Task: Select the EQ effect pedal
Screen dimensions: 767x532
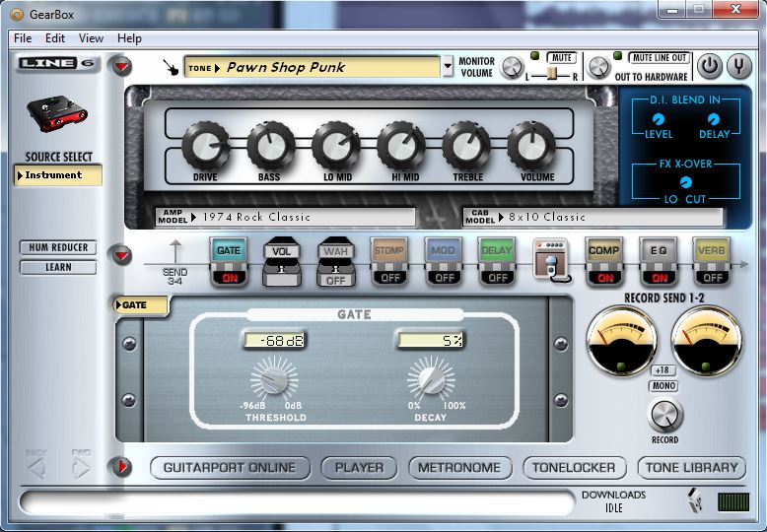Action: point(659,251)
